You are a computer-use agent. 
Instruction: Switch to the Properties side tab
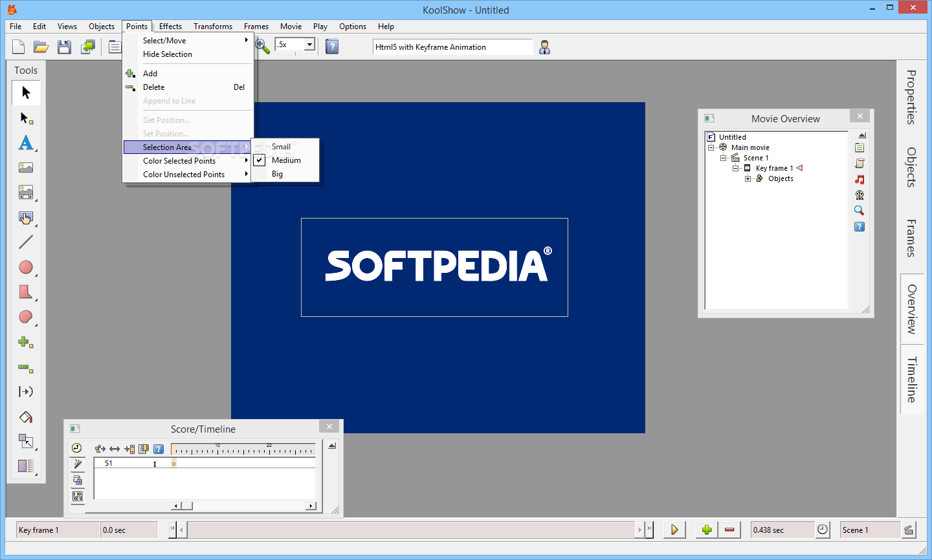pos(911,97)
